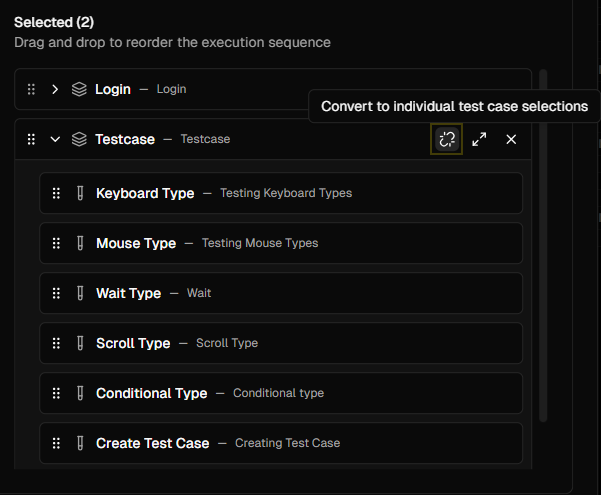The width and height of the screenshot is (601, 495).
Task: Convert Testcase to individual test case selections
Action: pyautogui.click(x=447, y=139)
